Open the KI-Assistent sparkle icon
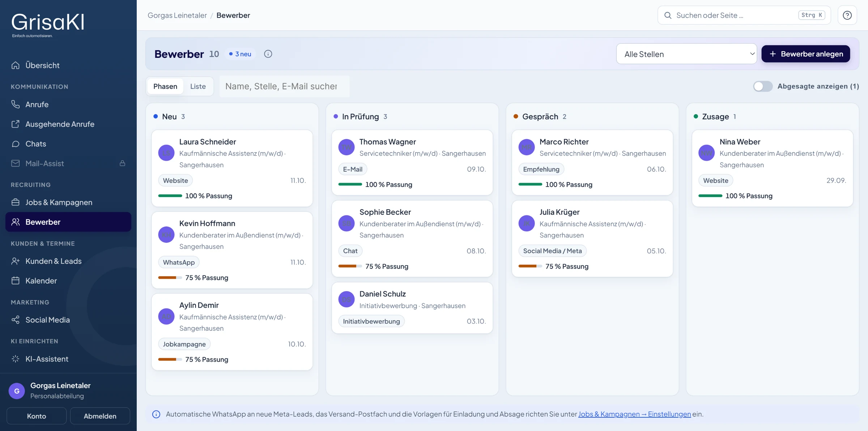Screen dimensions: 868x431 point(15,359)
